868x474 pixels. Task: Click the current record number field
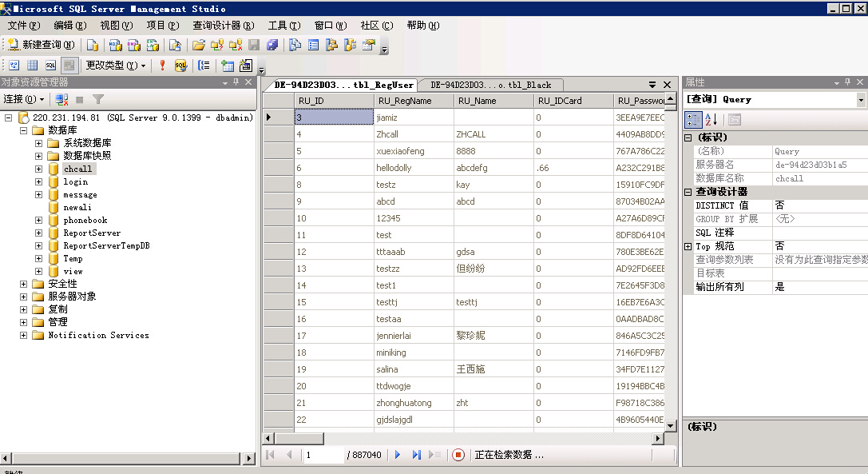(x=323, y=455)
